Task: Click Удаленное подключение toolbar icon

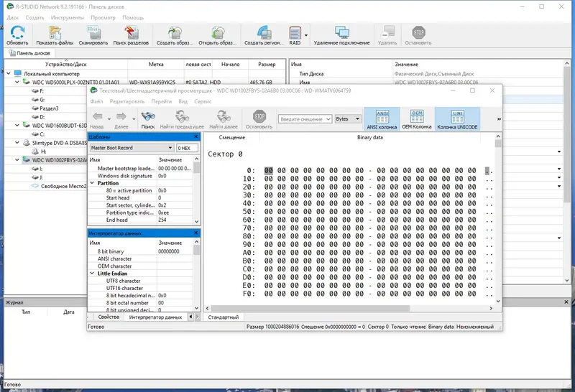Action: click(341, 32)
